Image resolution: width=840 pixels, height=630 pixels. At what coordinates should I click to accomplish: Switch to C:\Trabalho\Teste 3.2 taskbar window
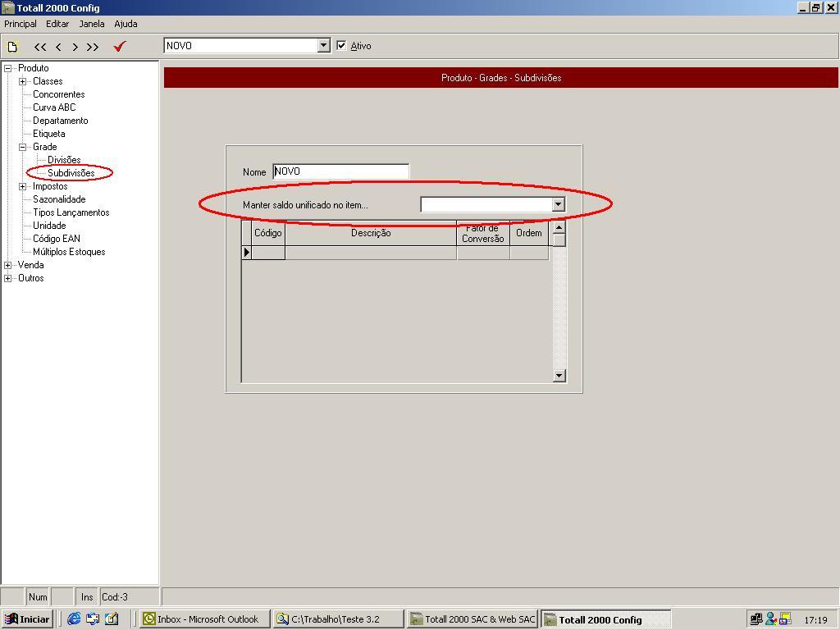[x=339, y=619]
